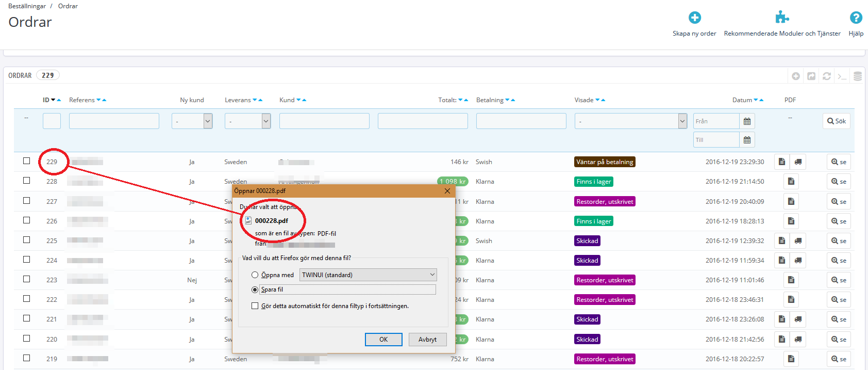Expand the TWINUI (standard) application dropdown
868x370 pixels.
pos(368,275)
